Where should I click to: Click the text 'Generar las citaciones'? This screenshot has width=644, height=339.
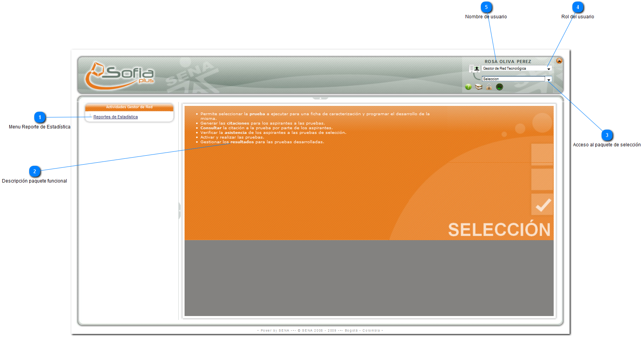coord(225,123)
